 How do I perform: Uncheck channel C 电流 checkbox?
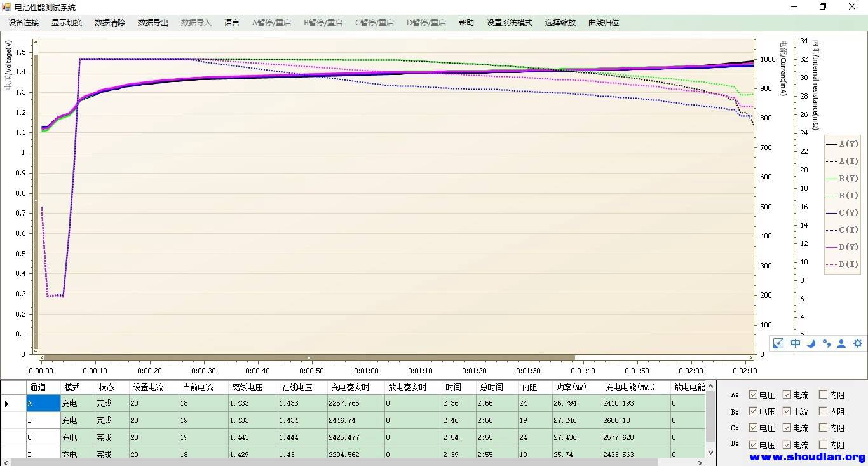[x=787, y=428]
